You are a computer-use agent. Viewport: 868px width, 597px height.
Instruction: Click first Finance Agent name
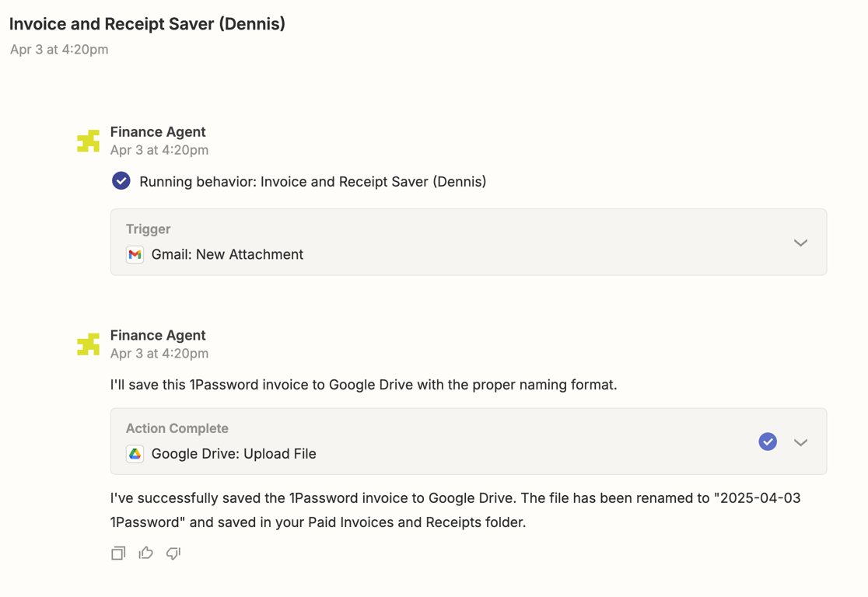click(x=158, y=131)
